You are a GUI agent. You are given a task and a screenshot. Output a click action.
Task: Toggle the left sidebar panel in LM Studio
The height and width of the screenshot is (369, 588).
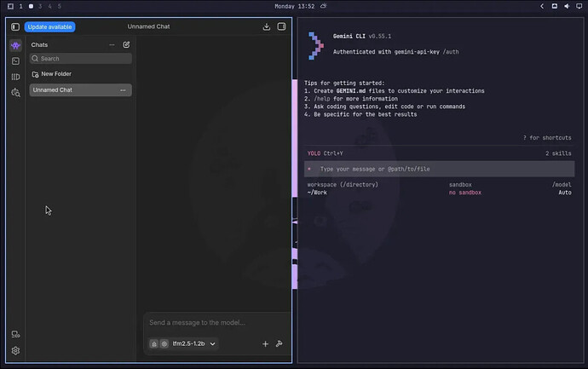15,27
